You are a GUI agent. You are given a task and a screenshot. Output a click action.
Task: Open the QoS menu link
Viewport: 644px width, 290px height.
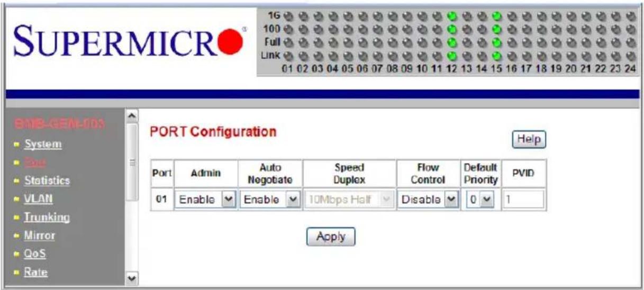click(35, 254)
